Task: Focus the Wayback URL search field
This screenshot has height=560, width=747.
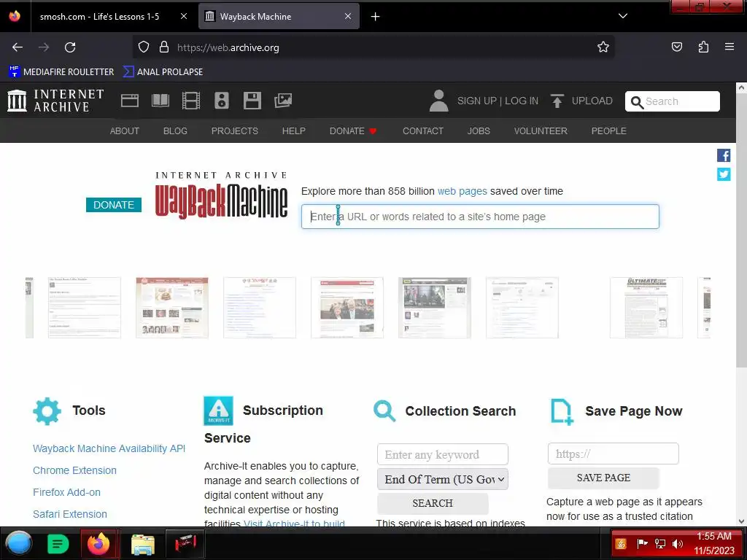Action: (x=480, y=217)
